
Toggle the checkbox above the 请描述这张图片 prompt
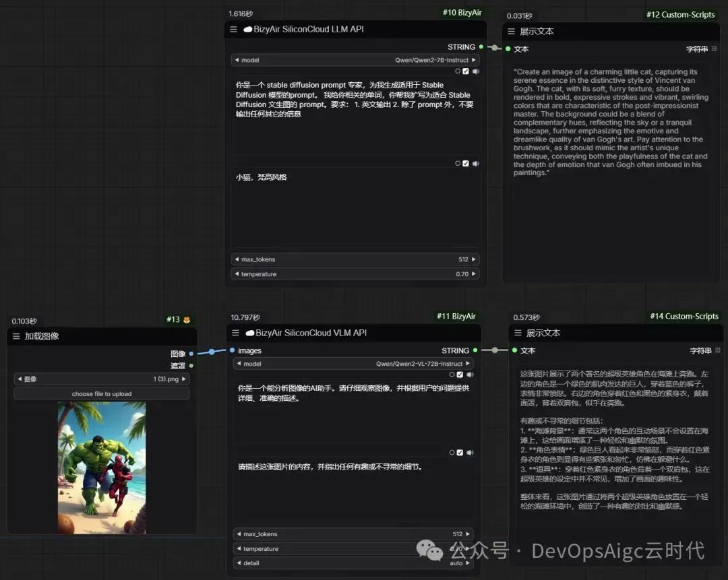tap(460, 453)
